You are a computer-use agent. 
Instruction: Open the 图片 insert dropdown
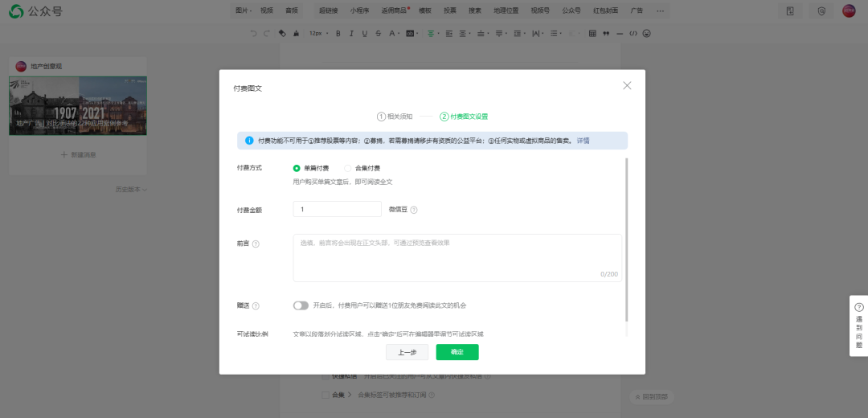(243, 11)
